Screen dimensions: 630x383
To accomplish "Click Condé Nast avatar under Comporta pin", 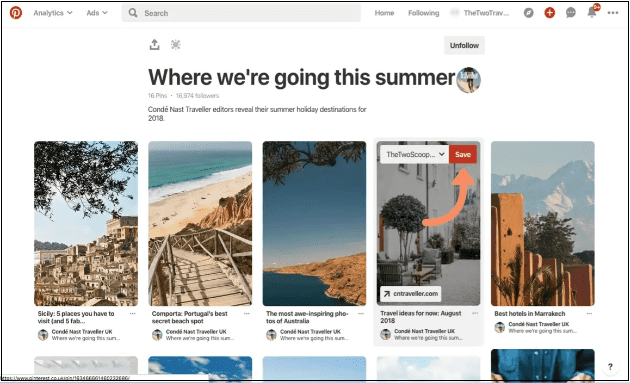I will (157, 335).
